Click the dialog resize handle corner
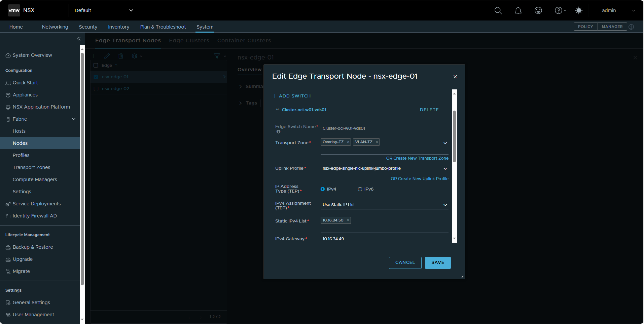Viewport: 644px width, 324px height. [x=463, y=277]
